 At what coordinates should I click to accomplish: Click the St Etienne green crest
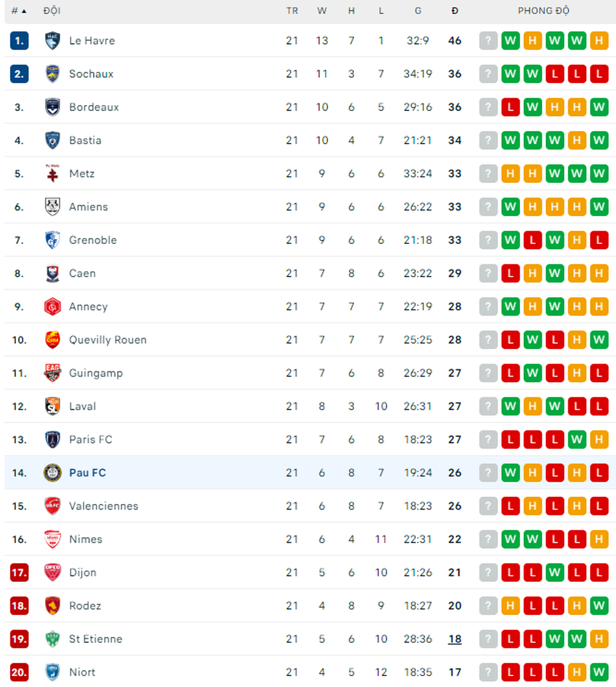[x=52, y=639]
